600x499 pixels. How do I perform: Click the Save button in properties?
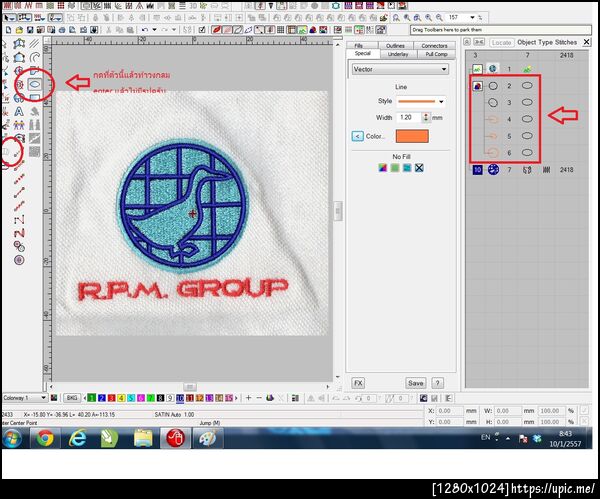(415, 383)
